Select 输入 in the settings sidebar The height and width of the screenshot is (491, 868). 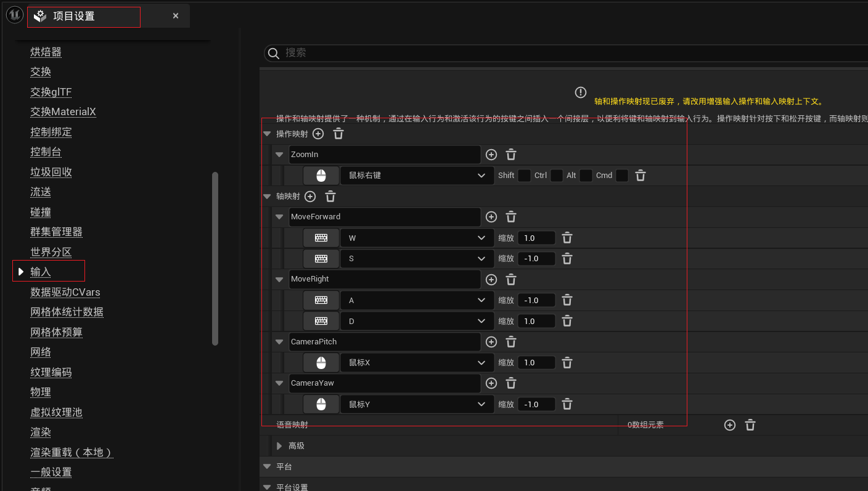coord(41,270)
